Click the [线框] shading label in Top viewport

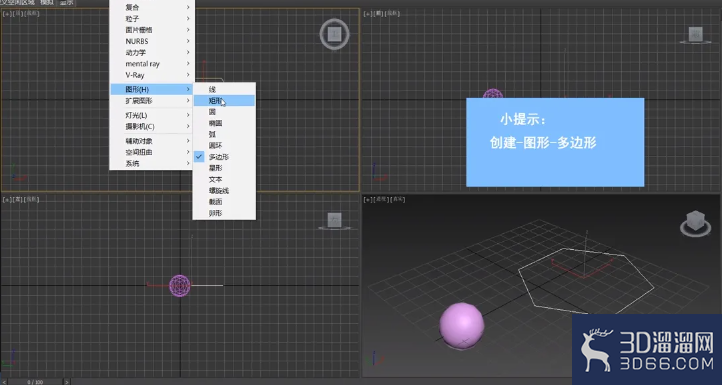tap(31, 13)
